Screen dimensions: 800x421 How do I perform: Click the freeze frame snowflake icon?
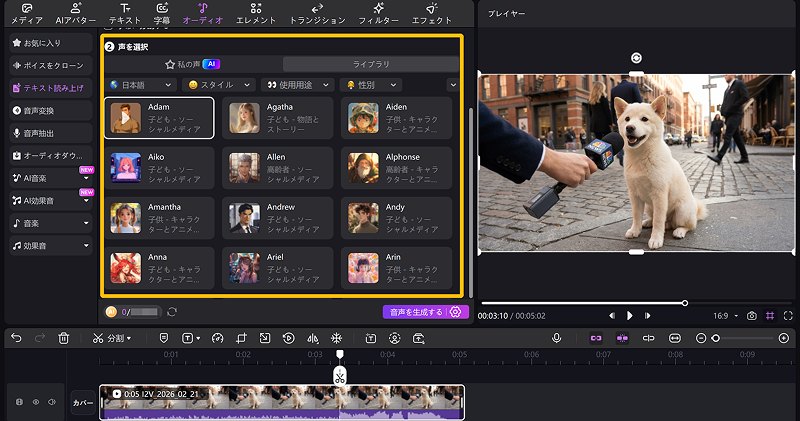[x=336, y=338]
